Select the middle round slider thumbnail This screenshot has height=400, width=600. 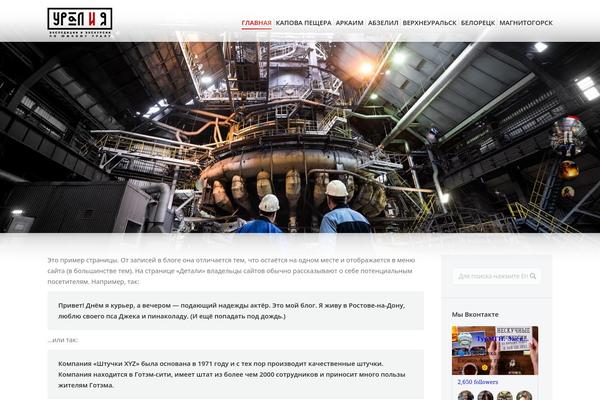coord(568,170)
